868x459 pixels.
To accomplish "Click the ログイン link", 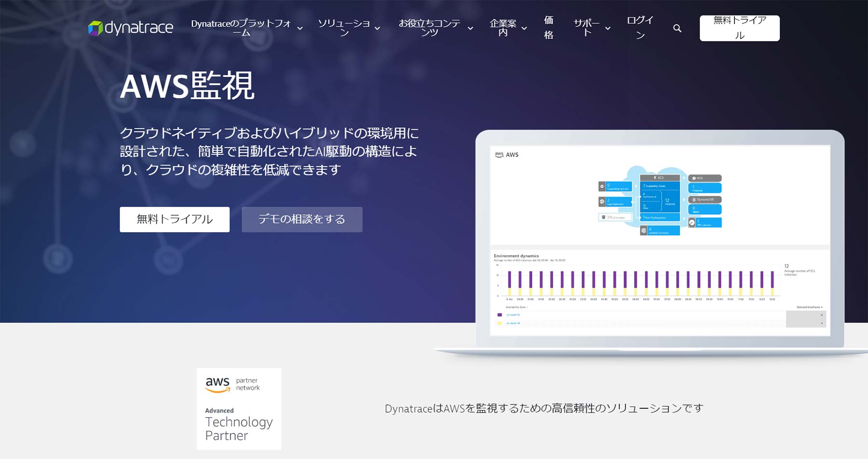I will coord(640,28).
